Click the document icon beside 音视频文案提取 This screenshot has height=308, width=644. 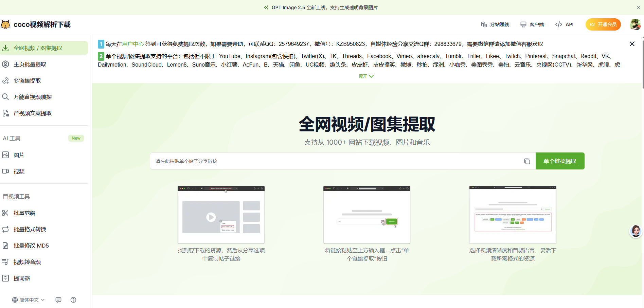coord(5,113)
